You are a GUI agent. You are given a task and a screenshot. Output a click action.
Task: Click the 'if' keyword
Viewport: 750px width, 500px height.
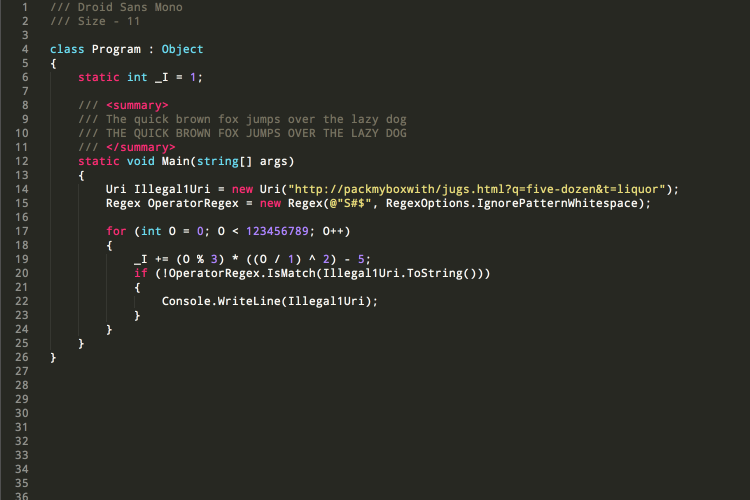coord(141,273)
